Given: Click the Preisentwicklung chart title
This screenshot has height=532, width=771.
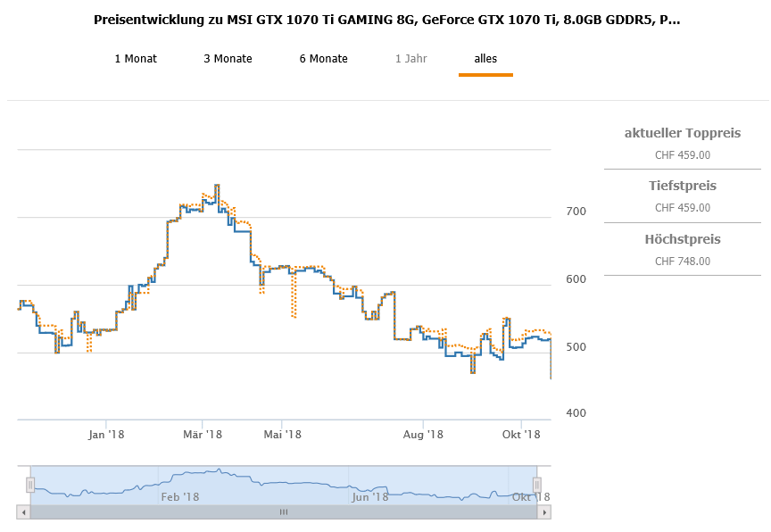Looking at the screenshot, I should pos(386,19).
